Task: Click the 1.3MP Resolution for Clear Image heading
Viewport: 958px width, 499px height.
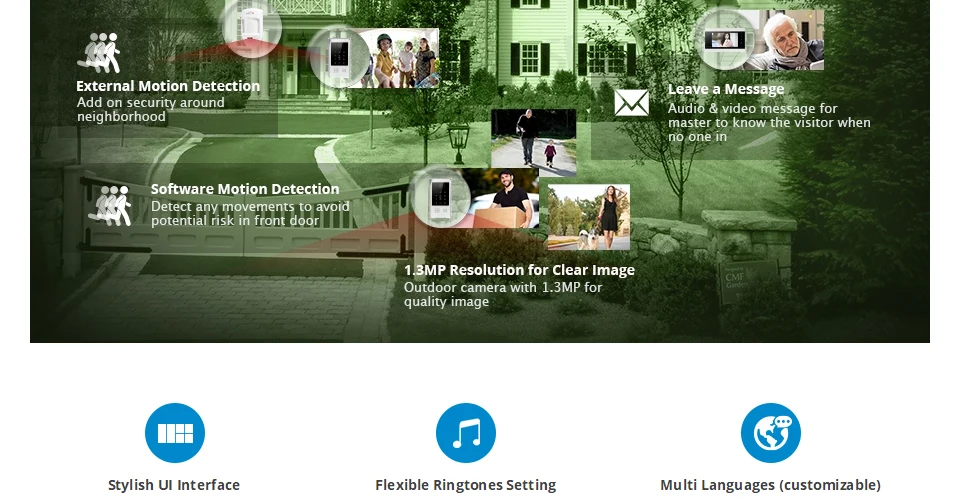Action: pos(519,270)
